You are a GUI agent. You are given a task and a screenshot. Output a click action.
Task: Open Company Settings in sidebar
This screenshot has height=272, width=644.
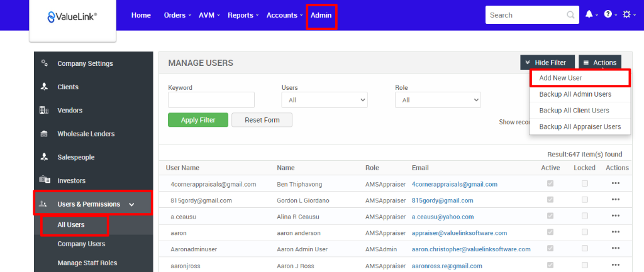85,63
